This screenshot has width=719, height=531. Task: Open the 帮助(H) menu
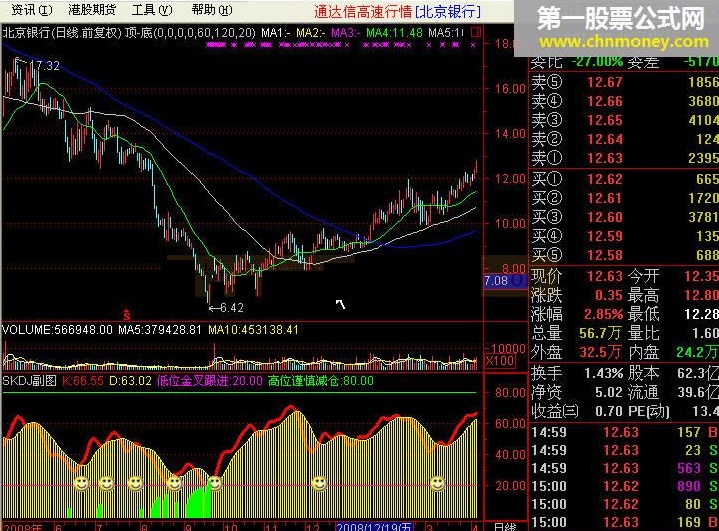click(212, 10)
